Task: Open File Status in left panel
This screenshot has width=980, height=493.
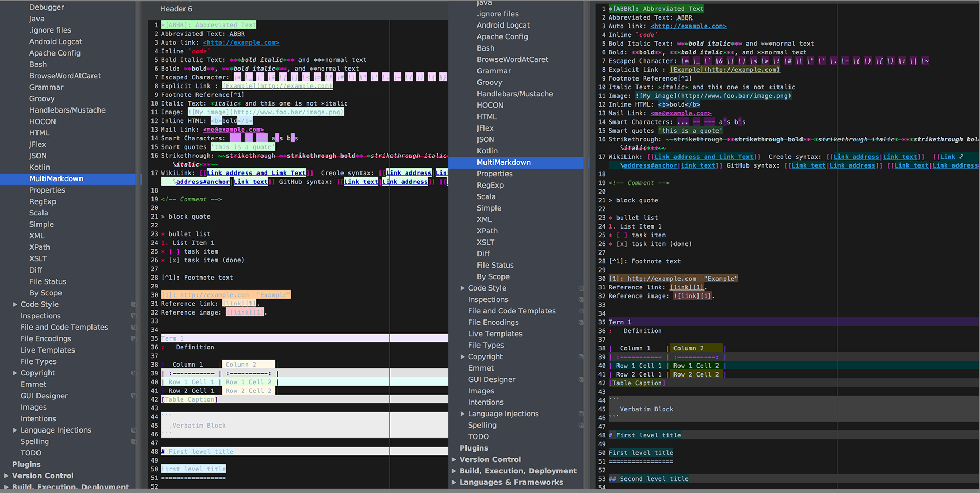Action: (x=48, y=282)
